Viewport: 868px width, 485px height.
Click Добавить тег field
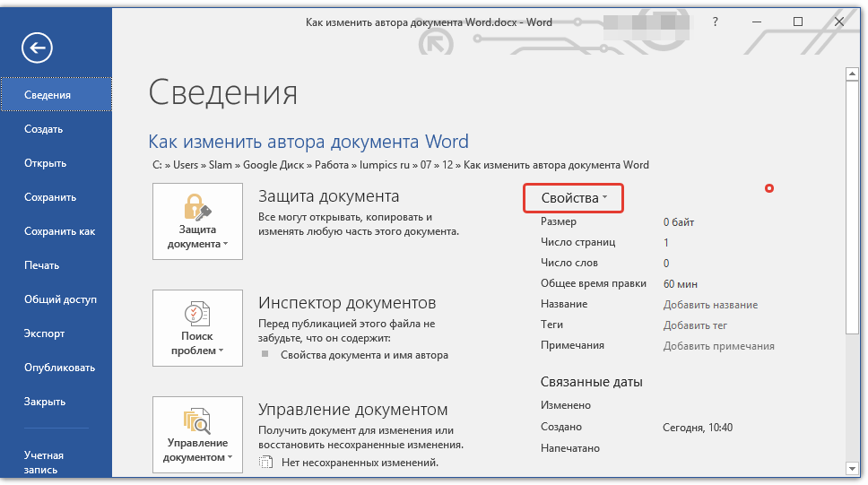695,325
